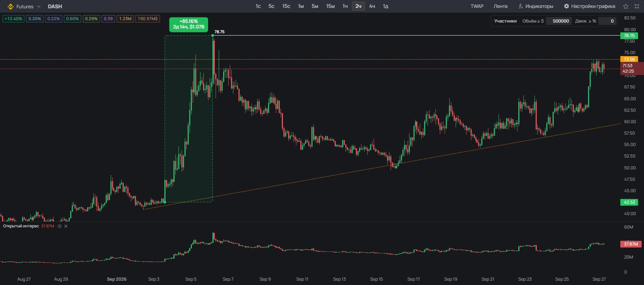Click the 0.60% stat badge
This screenshot has width=644, height=285.
pyautogui.click(x=73, y=19)
